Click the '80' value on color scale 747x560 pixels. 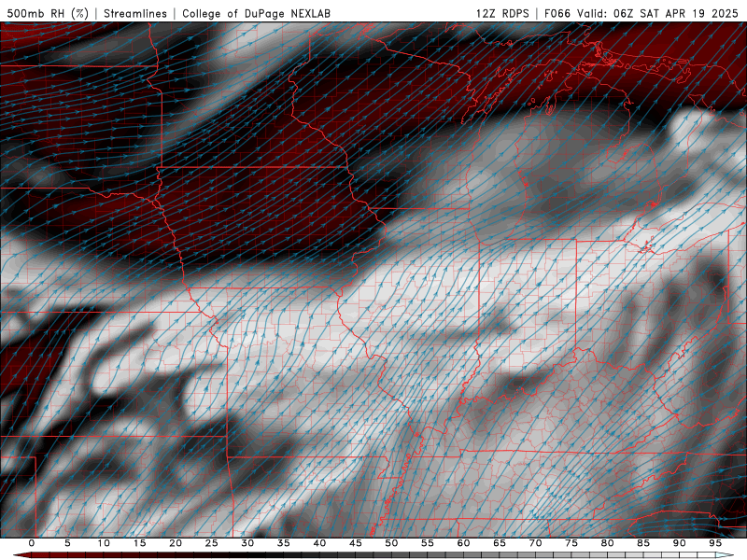click(607, 543)
